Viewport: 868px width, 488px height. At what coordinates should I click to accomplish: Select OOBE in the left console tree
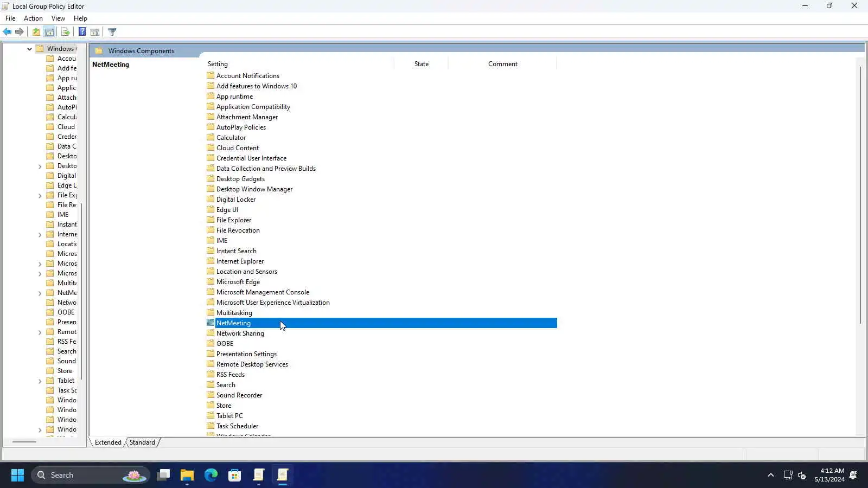66,312
